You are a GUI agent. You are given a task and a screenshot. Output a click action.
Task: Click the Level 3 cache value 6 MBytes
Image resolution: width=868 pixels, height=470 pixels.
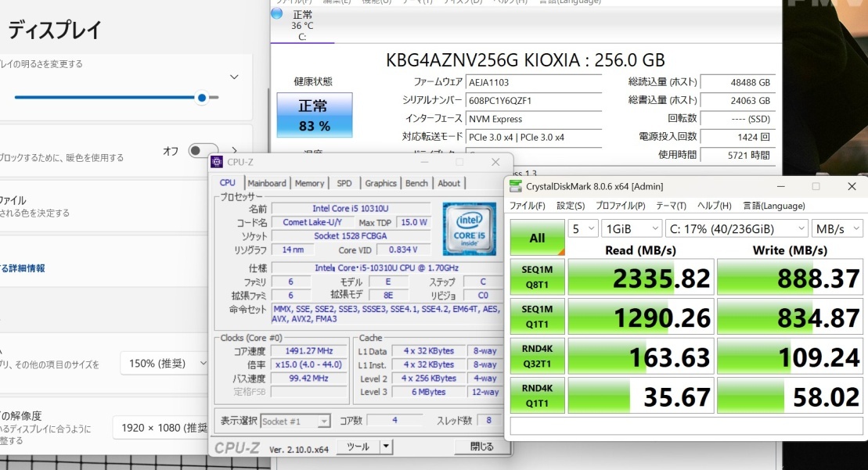coord(428,392)
